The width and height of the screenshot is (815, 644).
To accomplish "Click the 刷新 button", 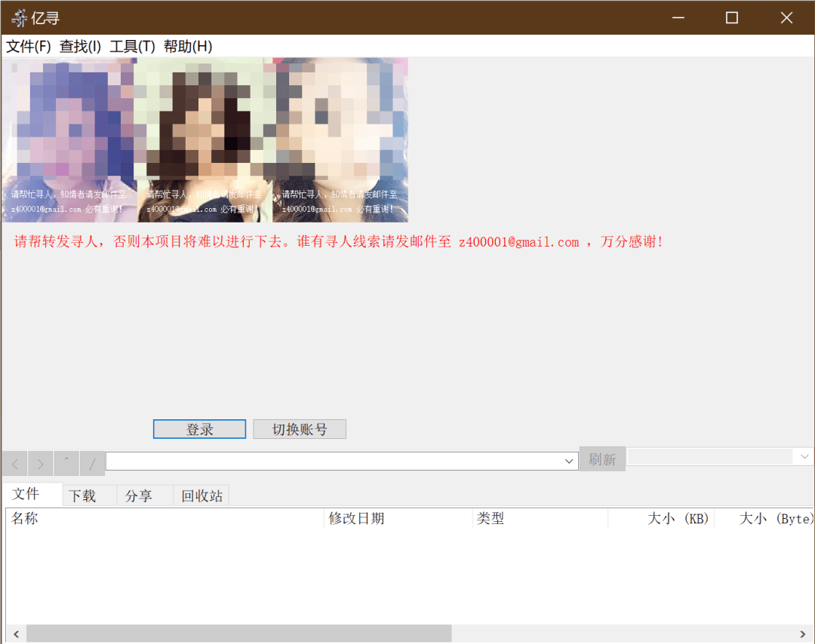I will point(602,459).
